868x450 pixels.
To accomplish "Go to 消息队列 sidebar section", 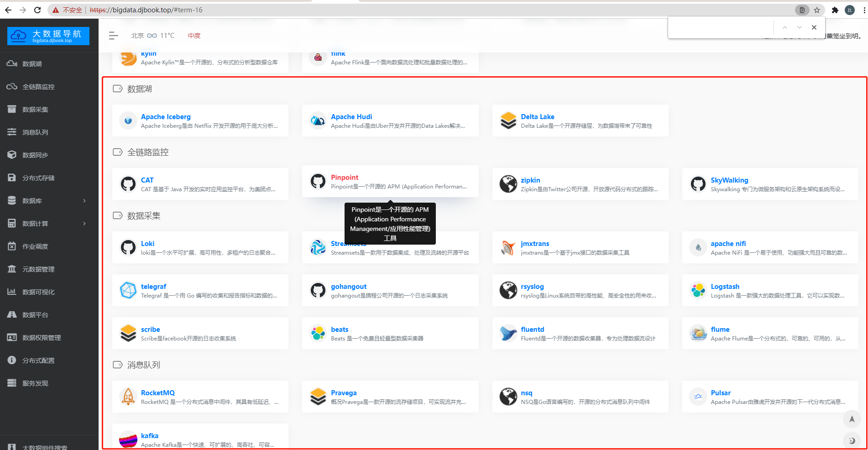I will pos(35,132).
